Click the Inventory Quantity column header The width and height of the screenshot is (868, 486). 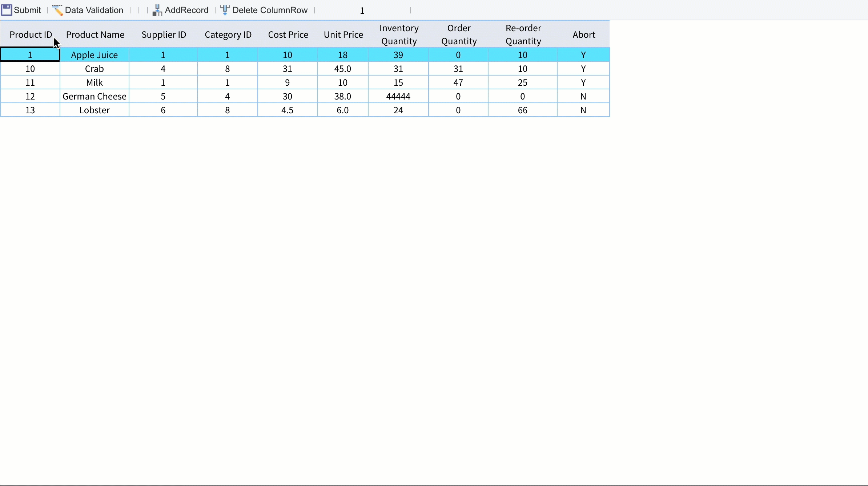399,35
